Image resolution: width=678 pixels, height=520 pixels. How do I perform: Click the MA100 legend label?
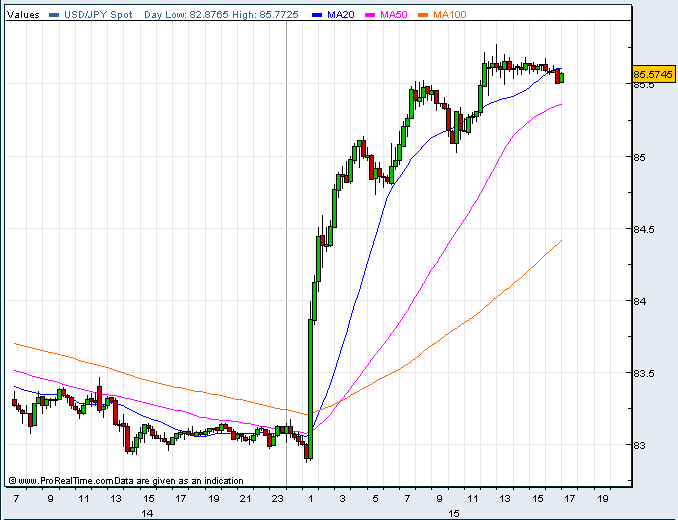tap(450, 15)
